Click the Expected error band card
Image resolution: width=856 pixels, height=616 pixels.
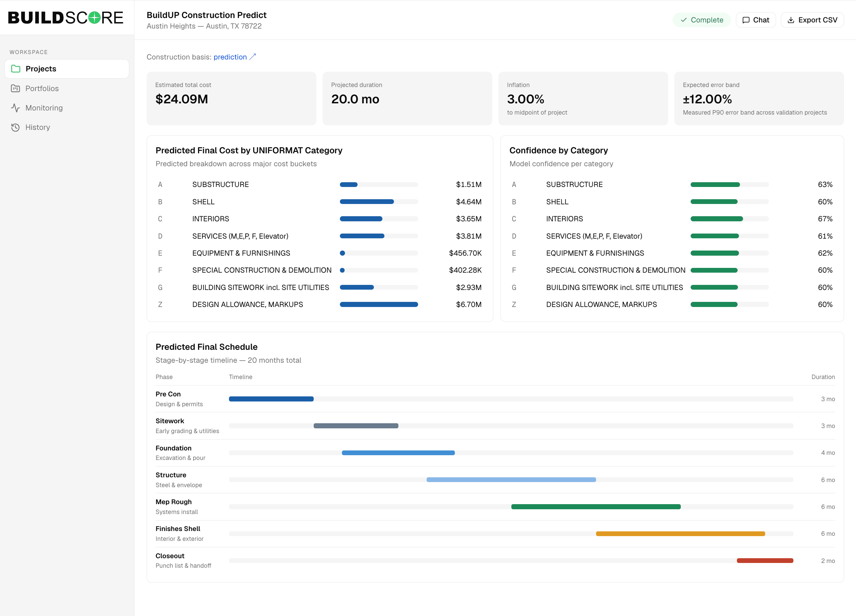tap(759, 99)
